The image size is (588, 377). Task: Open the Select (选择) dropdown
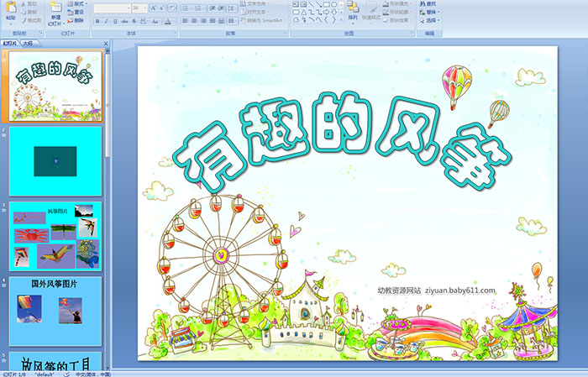[x=428, y=20]
